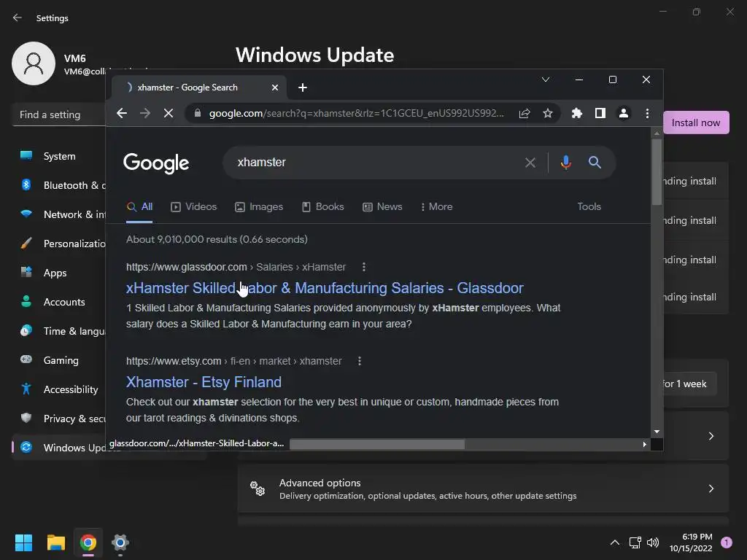The height and width of the screenshot is (560, 747).
Task: Click Chrome scrollbar down arrow
Action: click(x=657, y=432)
